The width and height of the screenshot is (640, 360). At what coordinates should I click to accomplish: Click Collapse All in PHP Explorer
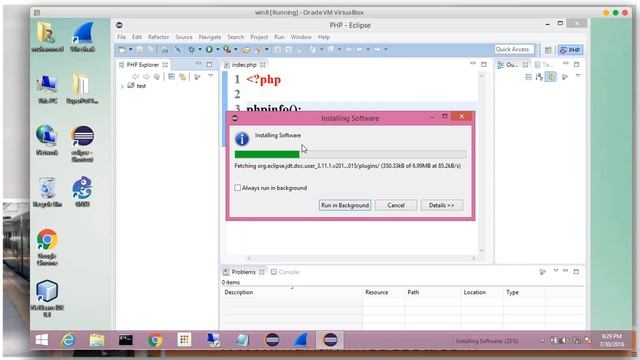(171, 77)
